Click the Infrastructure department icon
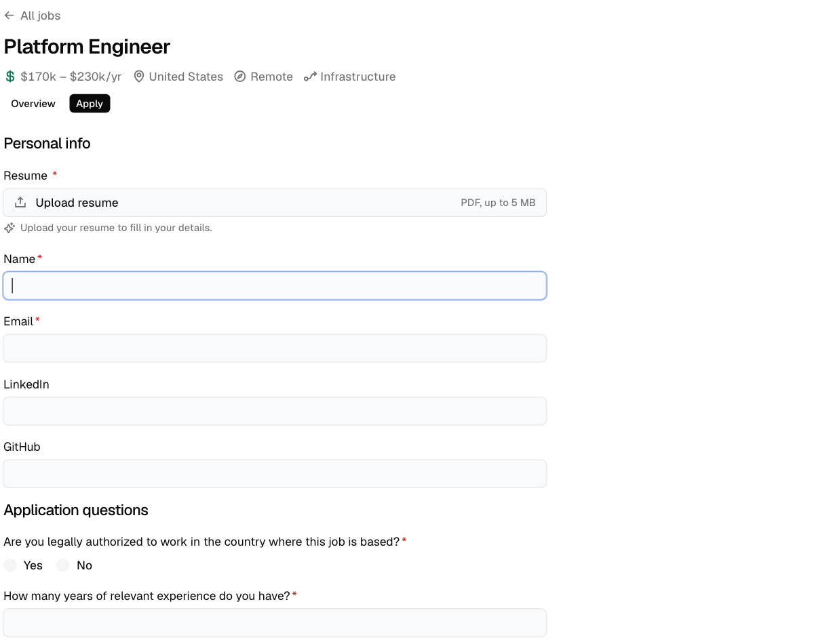 coord(310,77)
